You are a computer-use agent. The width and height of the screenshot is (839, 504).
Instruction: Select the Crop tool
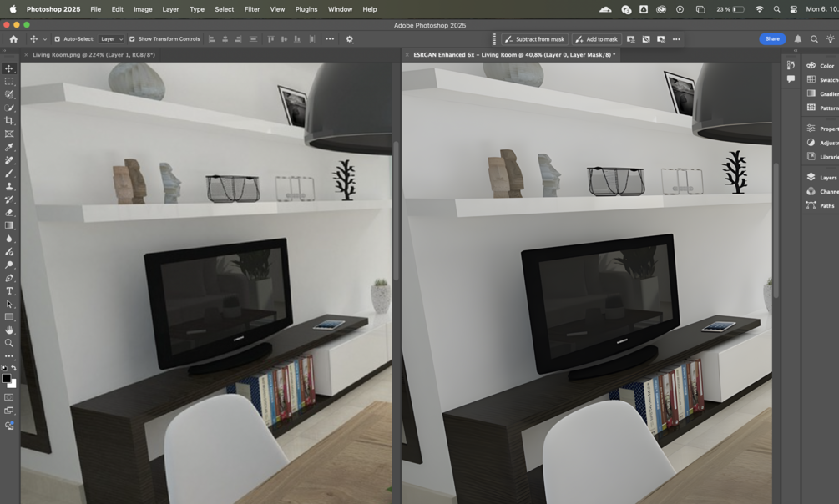9,121
